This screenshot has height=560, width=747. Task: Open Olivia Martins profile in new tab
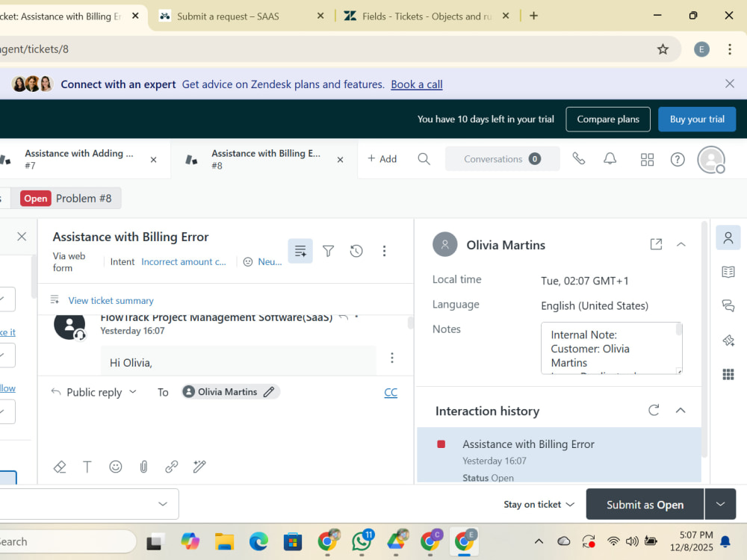point(656,244)
